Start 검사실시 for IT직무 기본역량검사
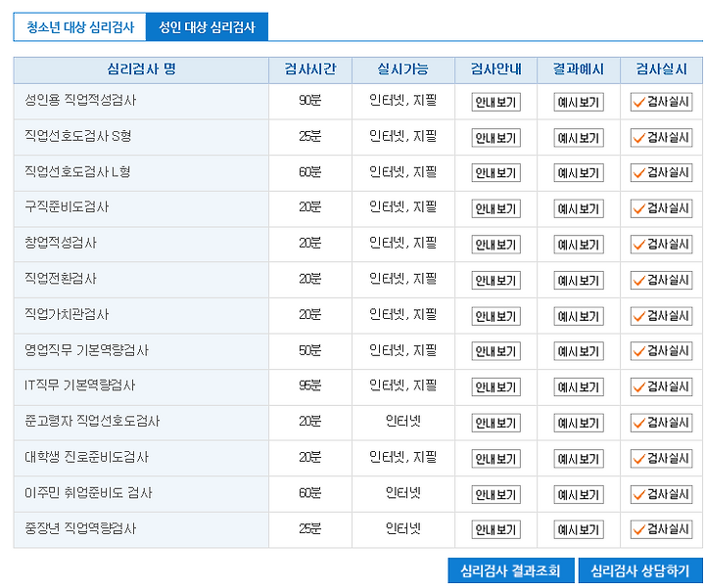This screenshot has height=588, width=705. click(x=661, y=386)
